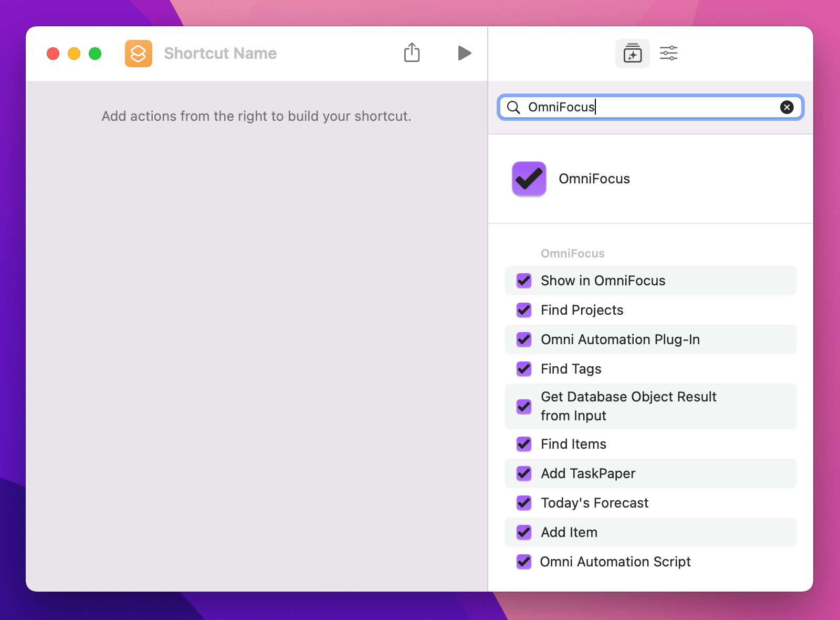Screen dimensions: 840x620
Task: Add the Today's Forecast action
Action: pos(650,503)
